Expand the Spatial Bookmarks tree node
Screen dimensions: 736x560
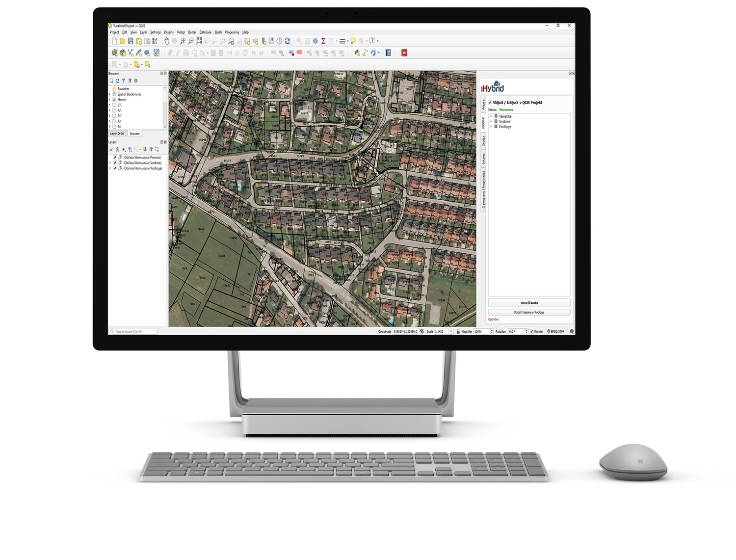pyautogui.click(x=110, y=94)
